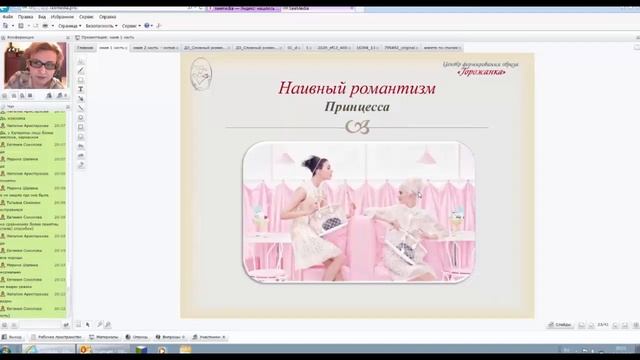The image size is (640, 360).
Task: Switch to the second presentation tab (2 часть)
Action: pos(155,48)
